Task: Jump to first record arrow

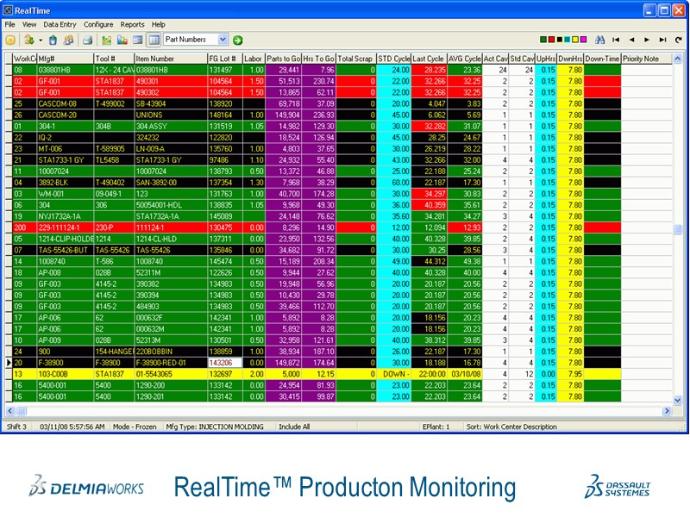Action: [x=616, y=40]
